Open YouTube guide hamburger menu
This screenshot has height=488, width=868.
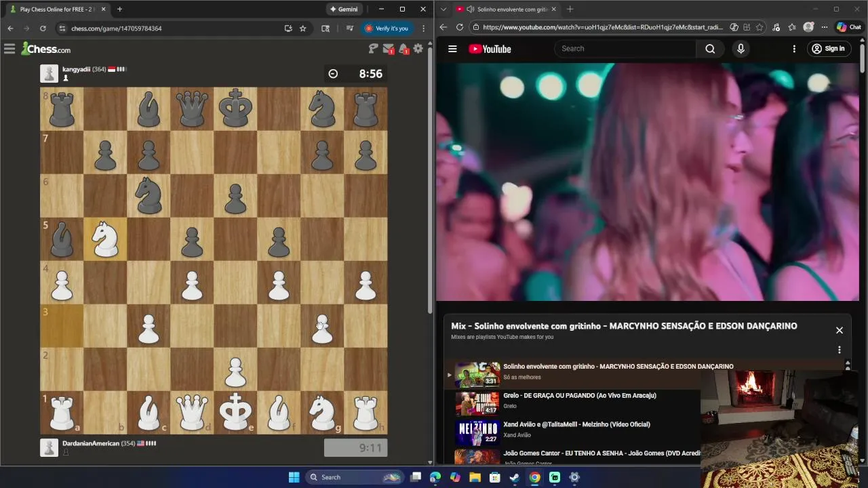click(x=452, y=49)
